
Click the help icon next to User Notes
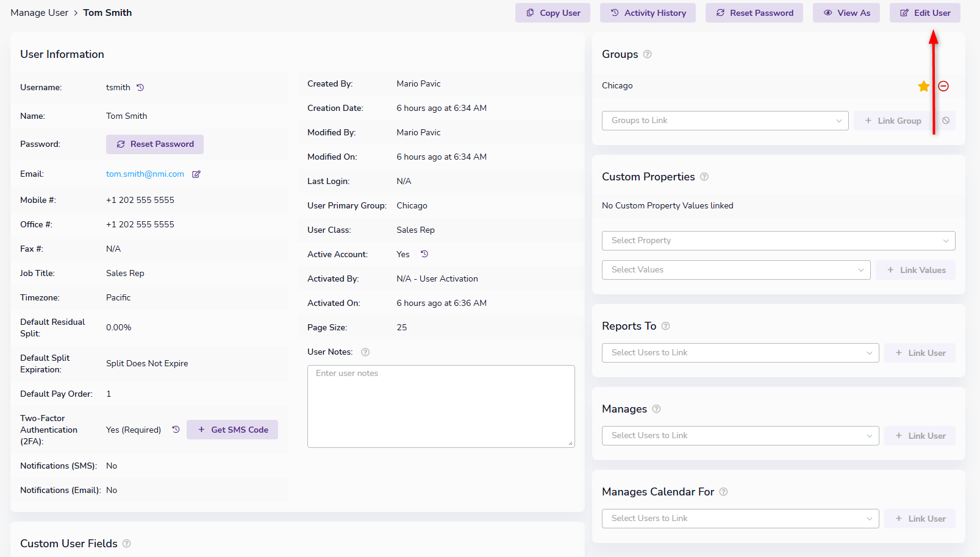click(x=365, y=352)
